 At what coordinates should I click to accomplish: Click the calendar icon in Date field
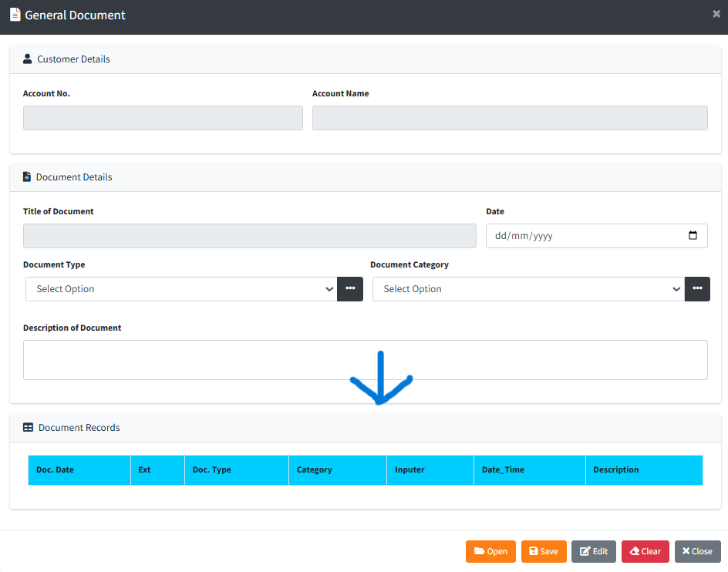click(693, 236)
